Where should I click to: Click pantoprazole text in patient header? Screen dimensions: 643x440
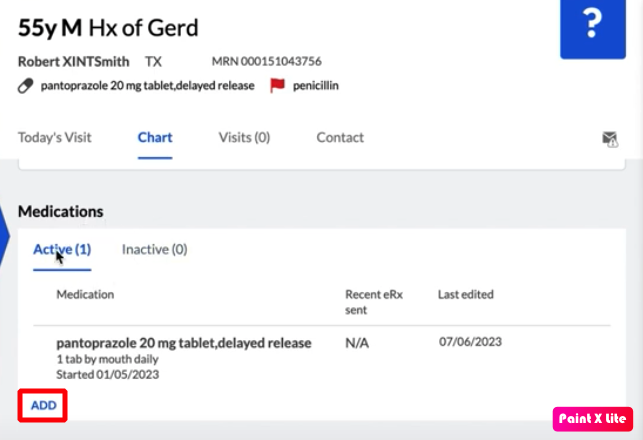pos(148,86)
